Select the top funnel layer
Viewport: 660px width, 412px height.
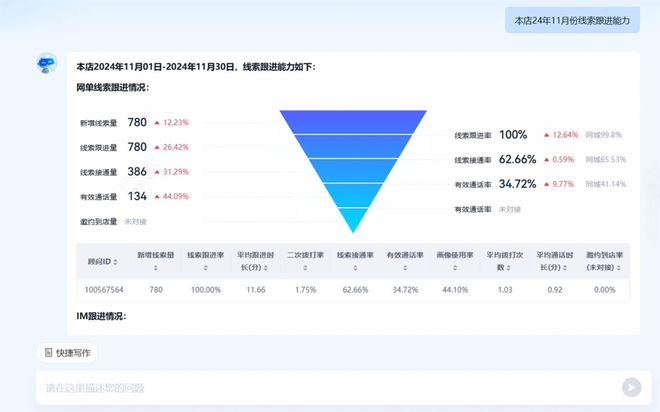click(353, 122)
